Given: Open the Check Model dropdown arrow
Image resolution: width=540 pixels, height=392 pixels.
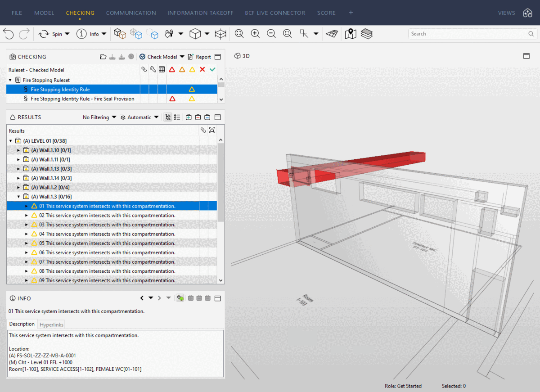Looking at the screenshot, I should [182, 57].
